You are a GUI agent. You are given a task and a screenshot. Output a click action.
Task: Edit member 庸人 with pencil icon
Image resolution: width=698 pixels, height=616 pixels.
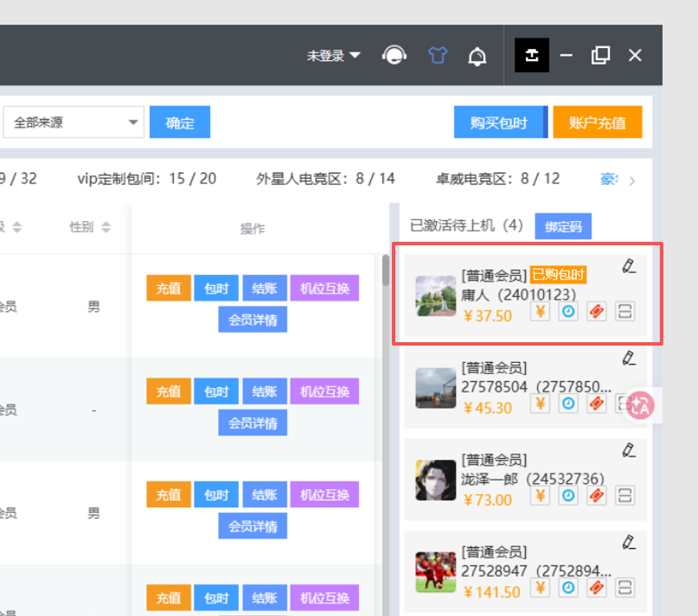(x=628, y=266)
